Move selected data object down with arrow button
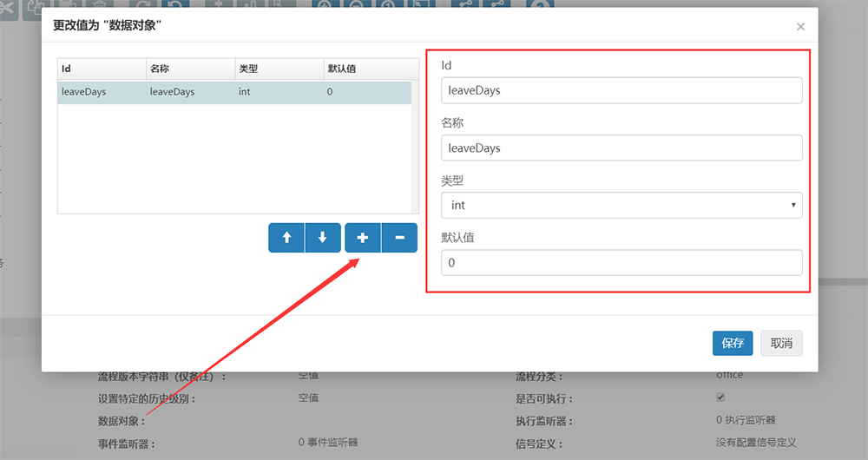This screenshot has height=460, width=868. [x=323, y=238]
